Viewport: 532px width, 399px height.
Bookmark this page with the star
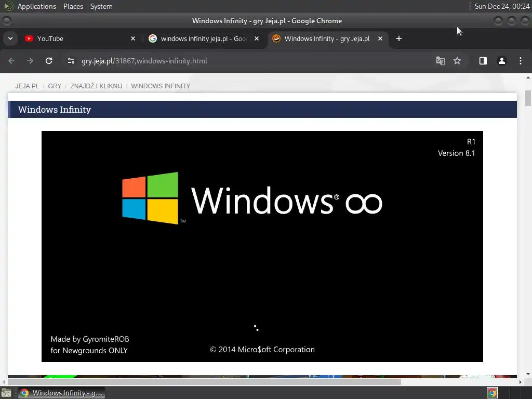click(457, 61)
